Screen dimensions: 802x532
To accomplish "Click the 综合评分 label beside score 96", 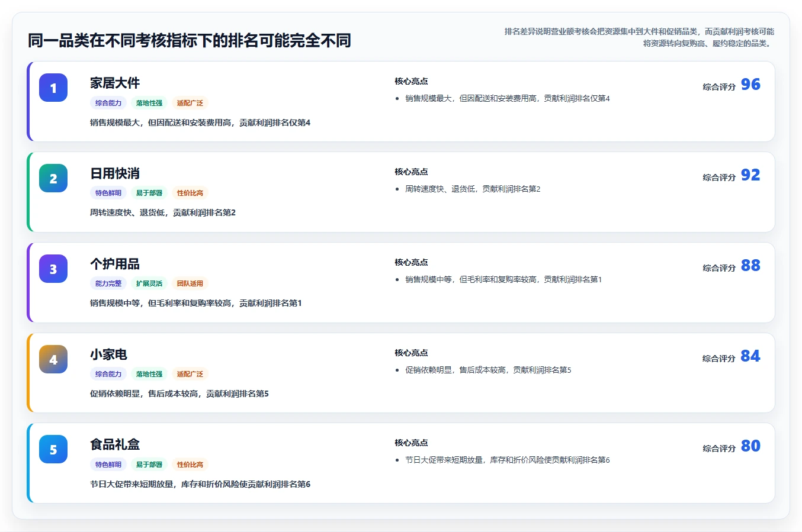I will 719,87.
